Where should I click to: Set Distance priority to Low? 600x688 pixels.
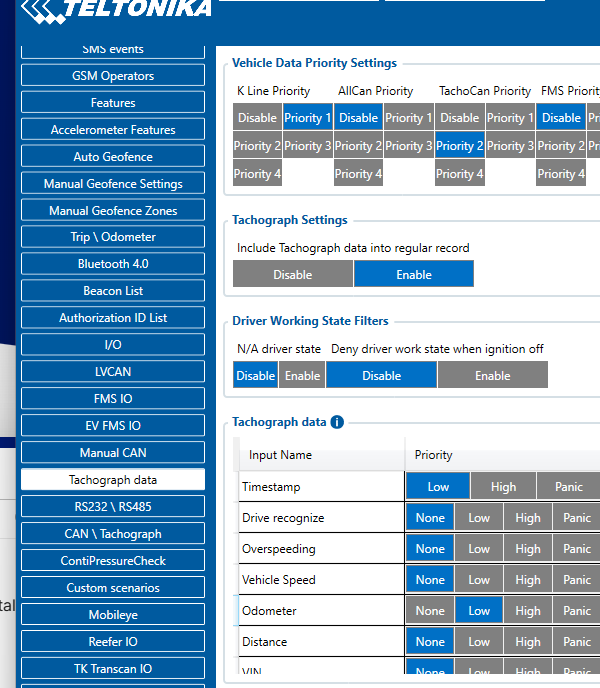tap(479, 641)
